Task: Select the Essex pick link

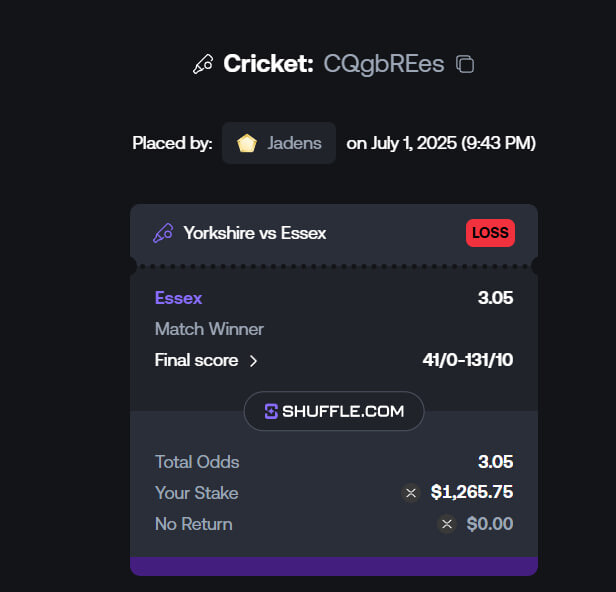Action: pyautogui.click(x=178, y=298)
